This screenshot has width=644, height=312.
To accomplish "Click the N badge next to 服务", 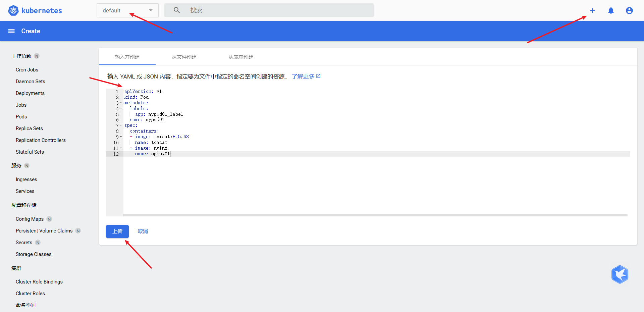I will point(27,166).
